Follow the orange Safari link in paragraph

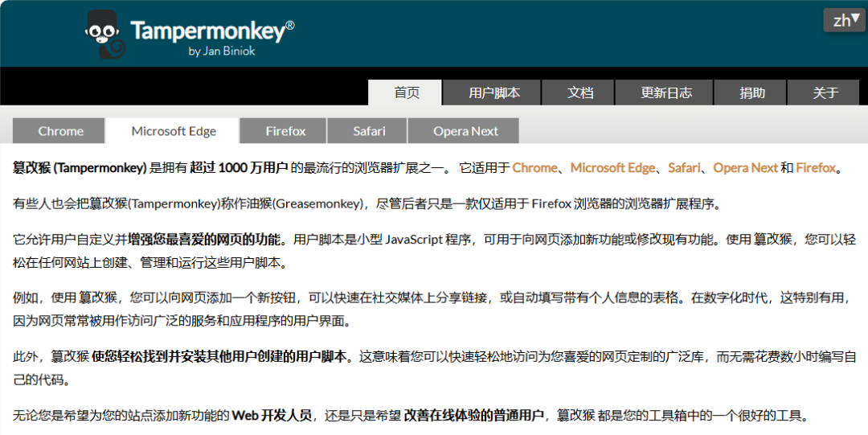click(x=684, y=167)
